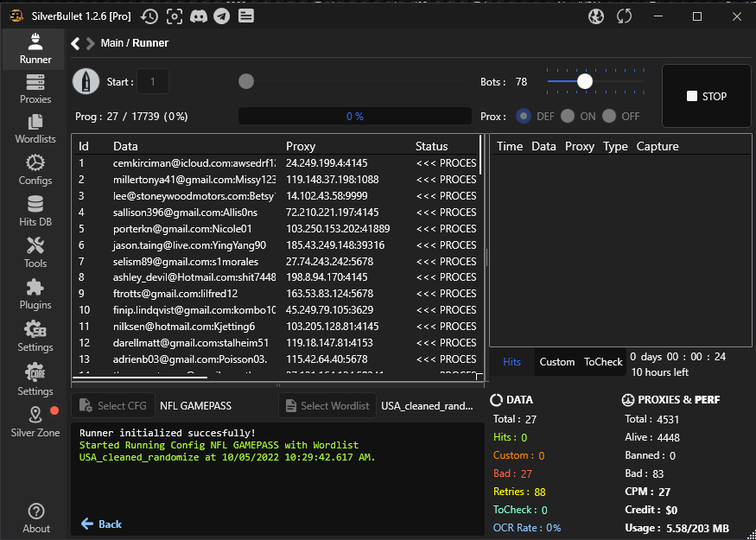
Task: Click the Runner initialized succesfully! log line
Action: tap(168, 433)
